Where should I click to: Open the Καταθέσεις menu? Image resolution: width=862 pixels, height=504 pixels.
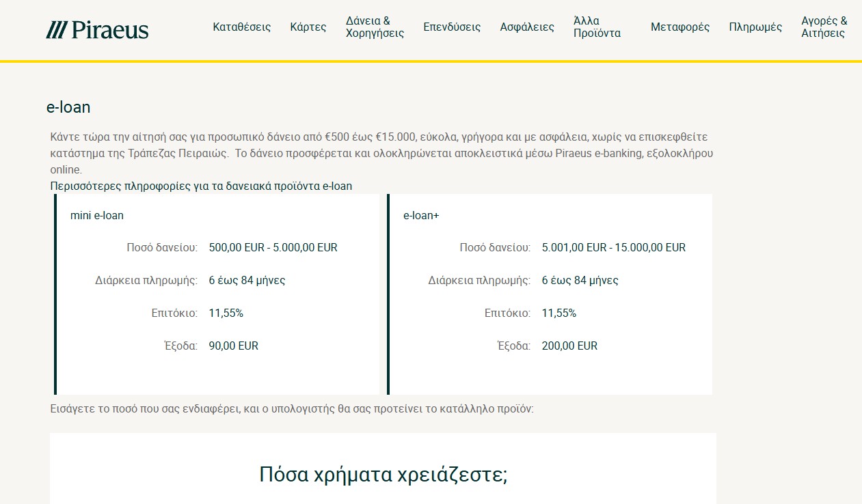241,27
